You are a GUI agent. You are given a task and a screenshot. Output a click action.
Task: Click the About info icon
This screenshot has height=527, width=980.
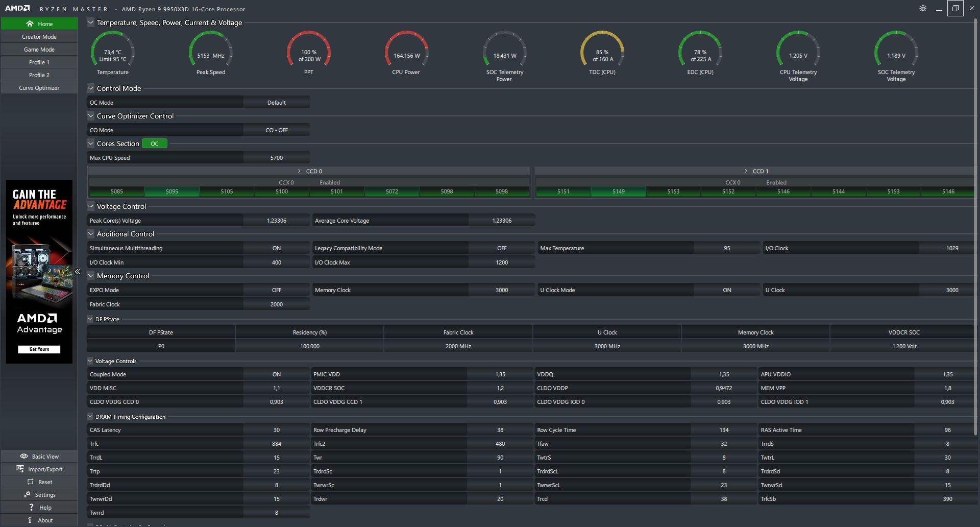30,520
